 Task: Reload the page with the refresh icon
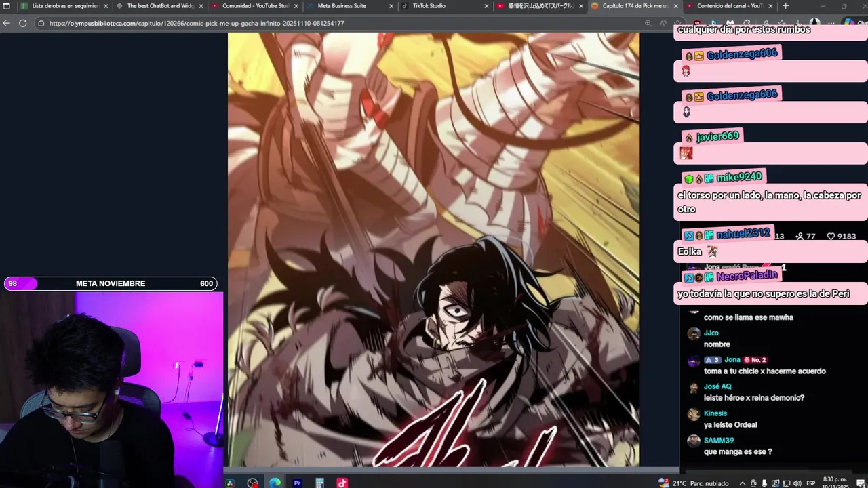22,23
